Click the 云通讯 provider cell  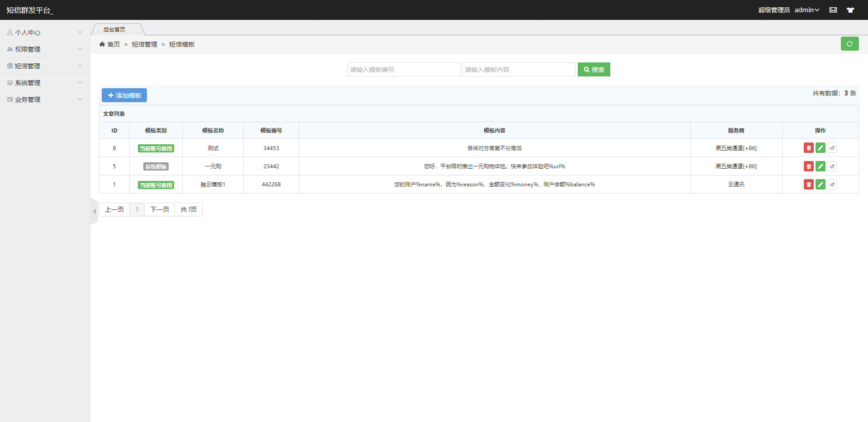tap(736, 185)
